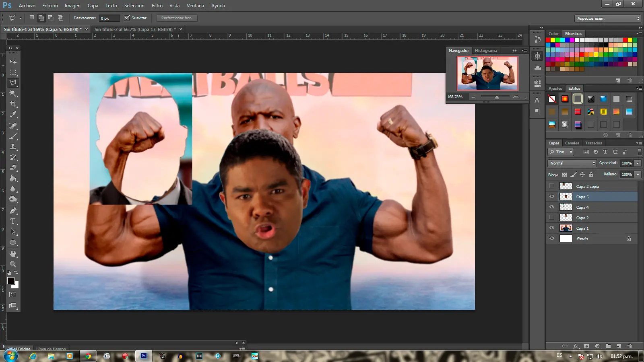The width and height of the screenshot is (644, 362).
Task: Open the Aspectos esen. workspace dropdown
Action: (x=607, y=19)
